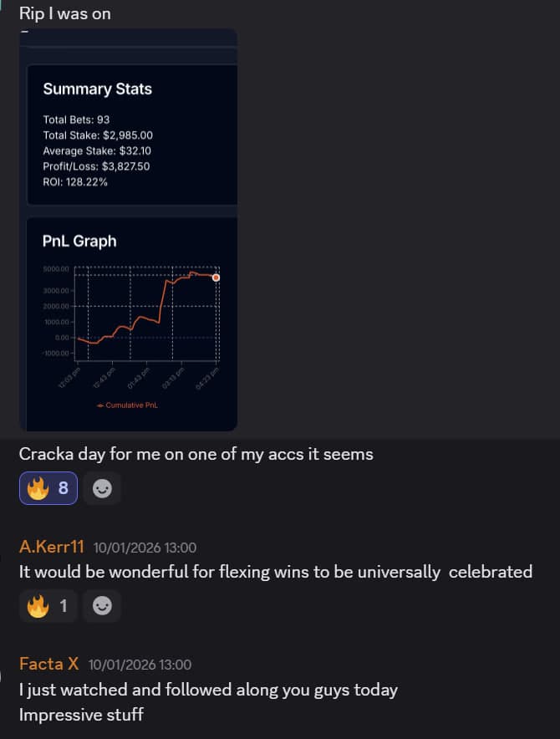
Task: Open A.Kerr11's user profile
Action: tap(52, 548)
